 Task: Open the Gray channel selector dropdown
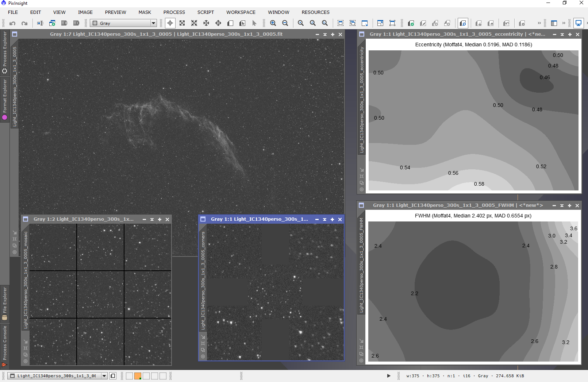click(154, 23)
